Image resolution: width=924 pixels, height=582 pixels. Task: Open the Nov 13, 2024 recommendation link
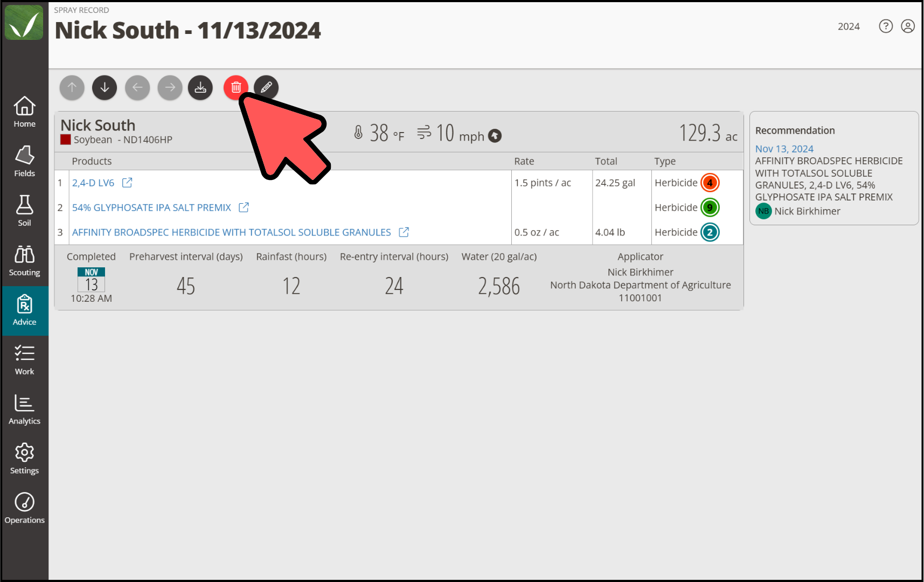click(x=784, y=149)
